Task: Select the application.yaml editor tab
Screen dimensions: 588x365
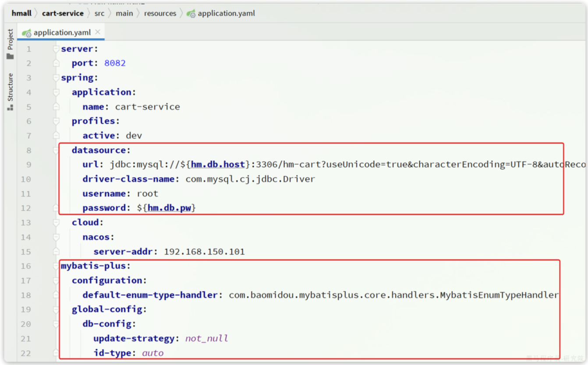Action: 61,32
